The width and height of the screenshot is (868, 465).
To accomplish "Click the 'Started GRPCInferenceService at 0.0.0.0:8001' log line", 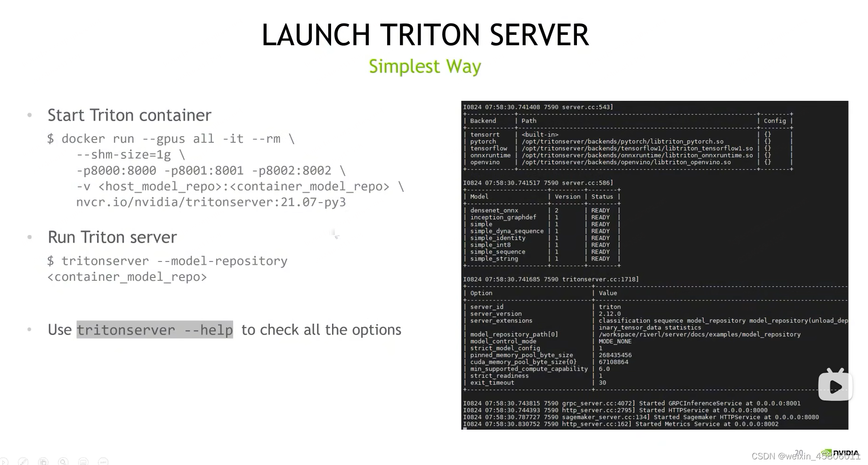I will (631, 403).
